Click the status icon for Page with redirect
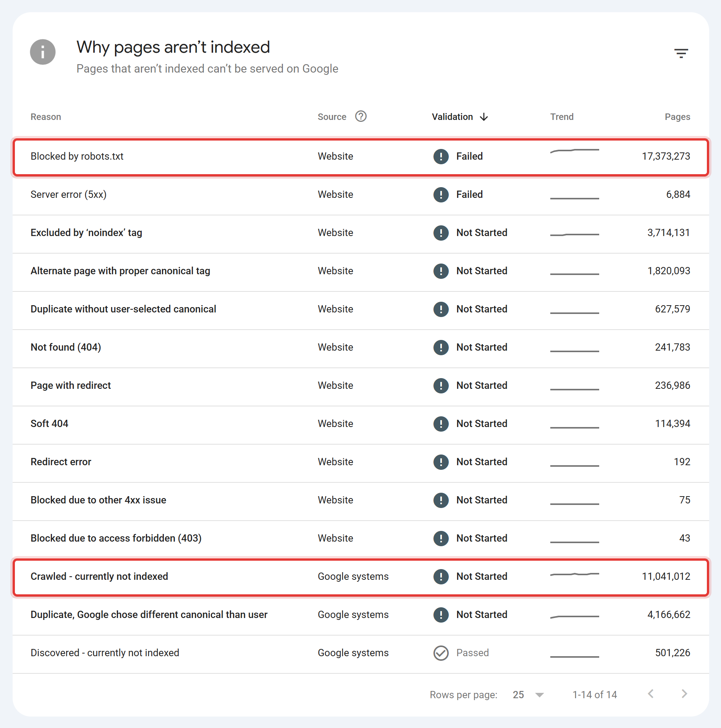721x728 pixels. [x=441, y=385]
